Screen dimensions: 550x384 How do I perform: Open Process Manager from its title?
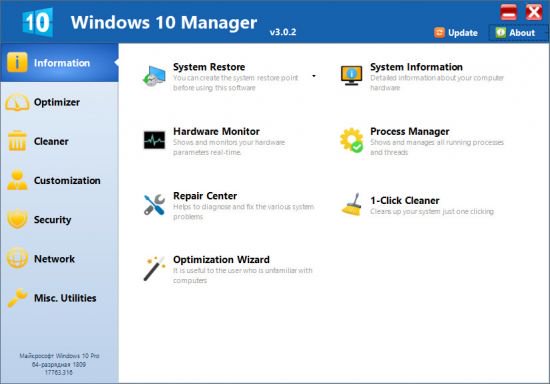(410, 131)
